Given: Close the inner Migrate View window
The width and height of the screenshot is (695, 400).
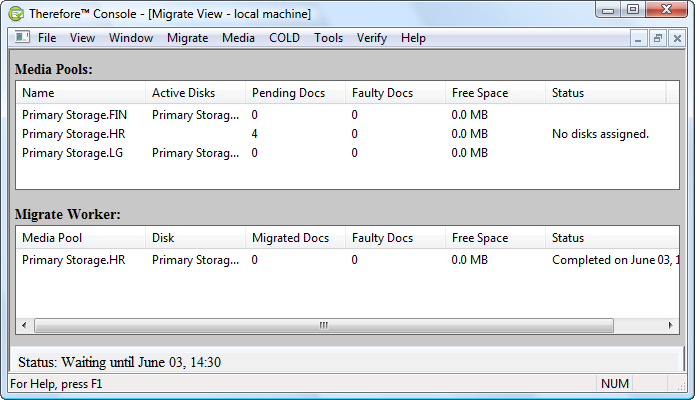Looking at the screenshot, I should pos(677,39).
